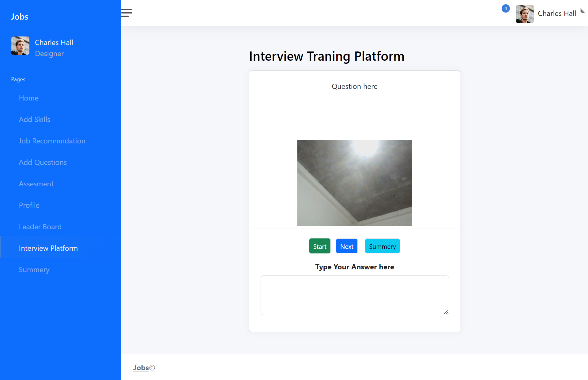The image size is (588, 380).
Task: Open the Summery page from the sidebar
Action: [34, 270]
